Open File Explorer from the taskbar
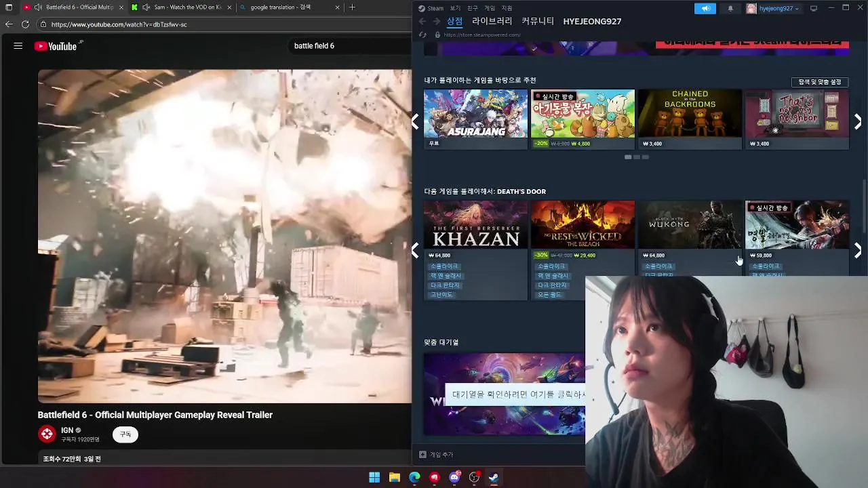The height and width of the screenshot is (488, 868). click(x=394, y=477)
